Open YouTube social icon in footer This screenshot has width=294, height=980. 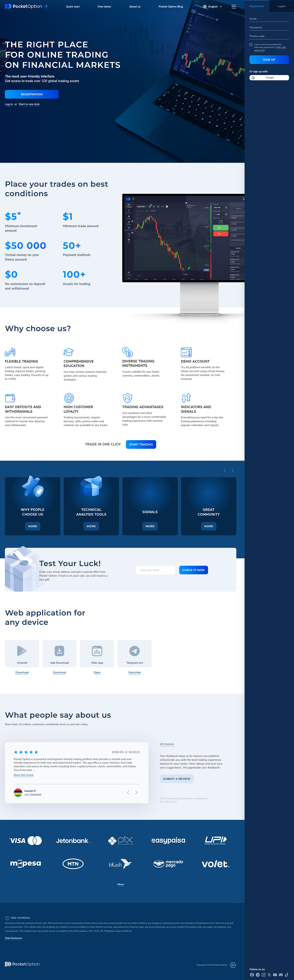[275, 975]
